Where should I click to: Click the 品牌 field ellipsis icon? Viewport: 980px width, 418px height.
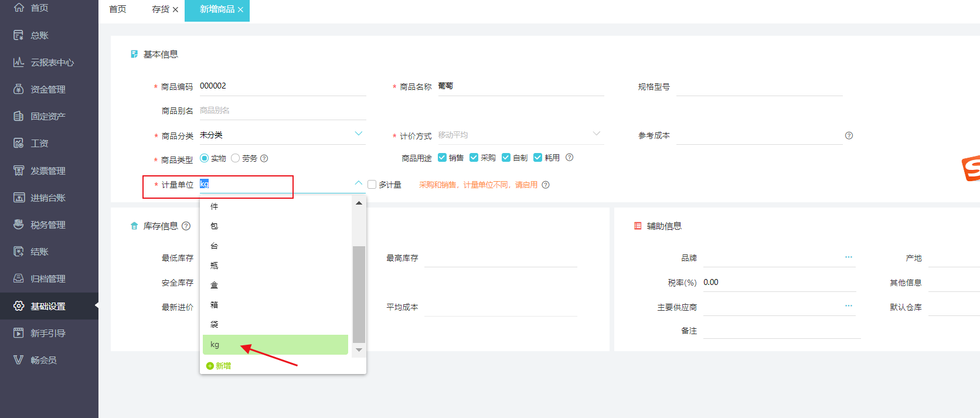point(848,257)
